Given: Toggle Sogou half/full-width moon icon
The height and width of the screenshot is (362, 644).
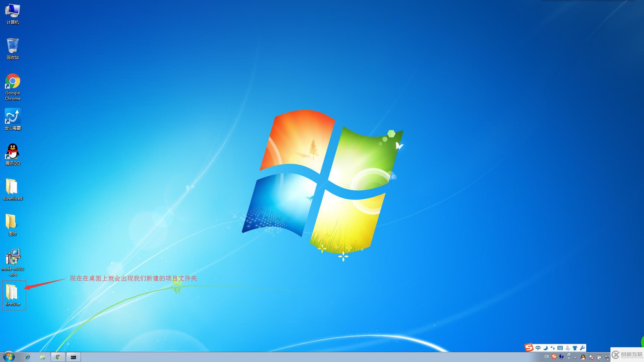Looking at the screenshot, I should (545, 348).
